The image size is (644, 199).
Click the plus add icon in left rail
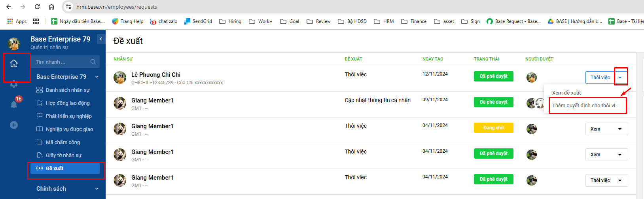pyautogui.click(x=14, y=125)
